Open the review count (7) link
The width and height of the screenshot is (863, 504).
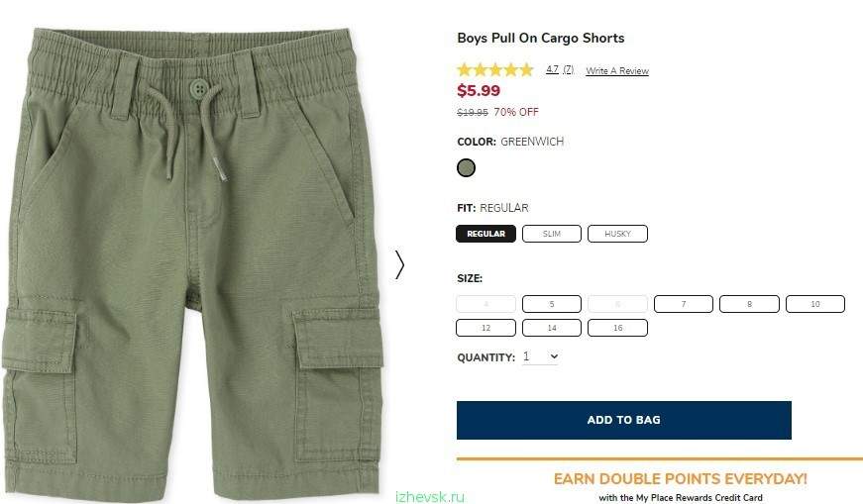coord(568,69)
